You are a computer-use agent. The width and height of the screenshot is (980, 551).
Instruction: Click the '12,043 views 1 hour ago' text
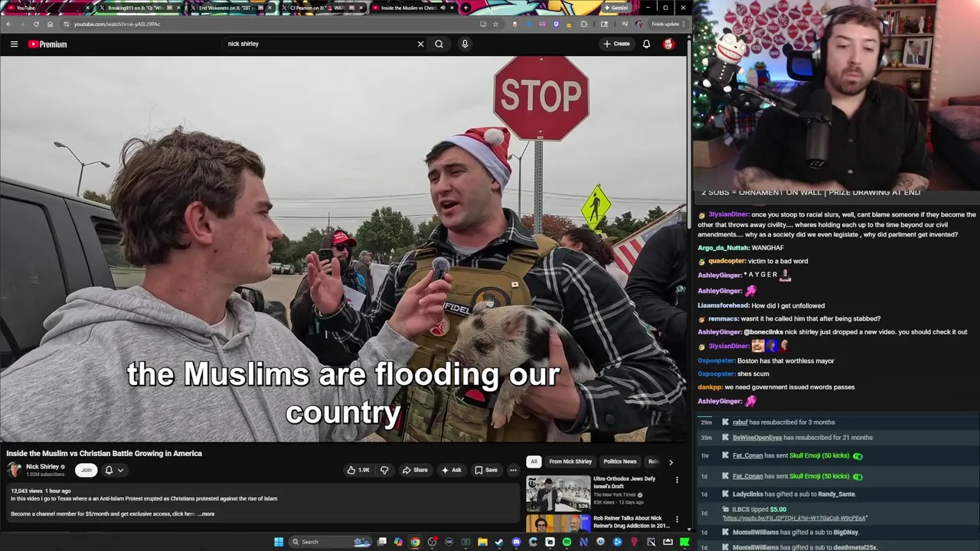tap(41, 491)
